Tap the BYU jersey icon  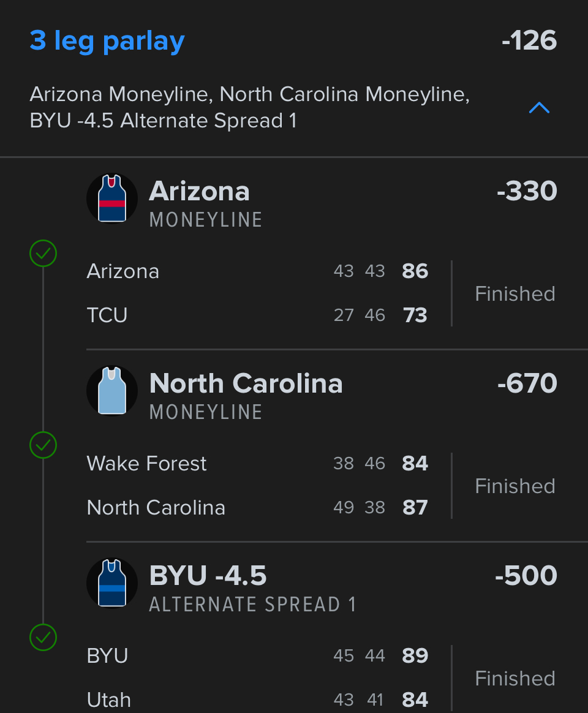coord(112,583)
